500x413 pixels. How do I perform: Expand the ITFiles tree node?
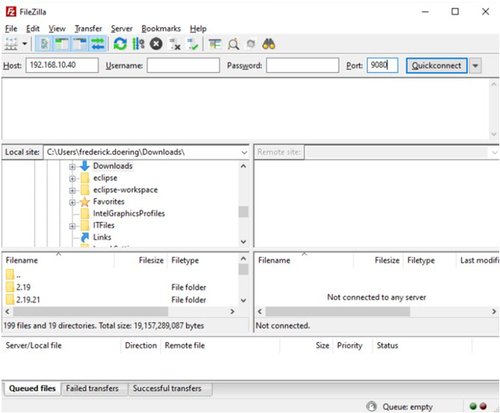click(72, 226)
